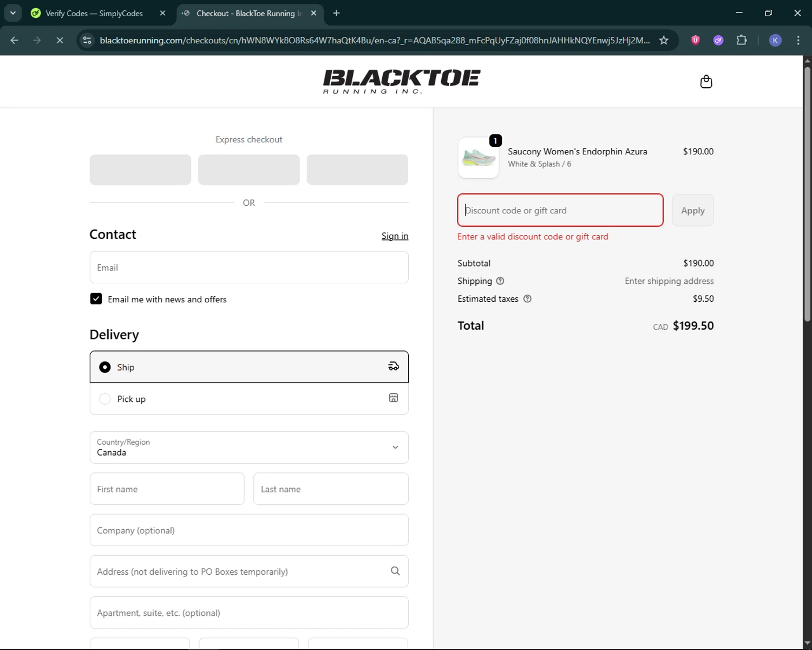Switch to the Checkout - BlackToe Running tab
812x650 pixels.
pos(249,13)
